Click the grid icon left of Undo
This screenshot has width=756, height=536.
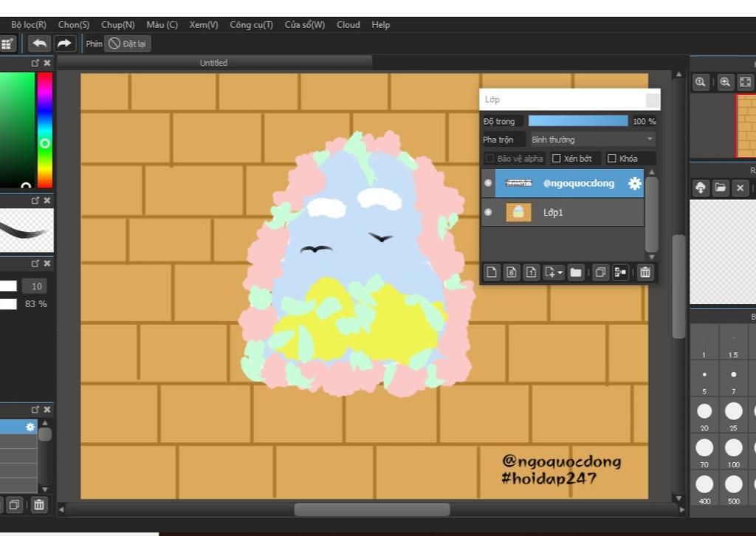pyautogui.click(x=7, y=44)
